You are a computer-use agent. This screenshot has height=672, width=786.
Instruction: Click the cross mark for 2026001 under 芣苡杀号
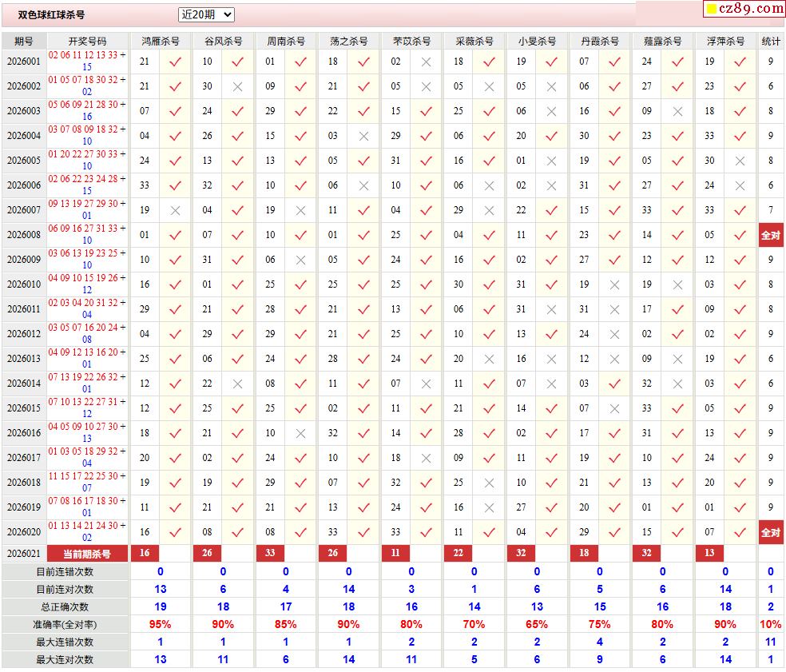coord(427,62)
